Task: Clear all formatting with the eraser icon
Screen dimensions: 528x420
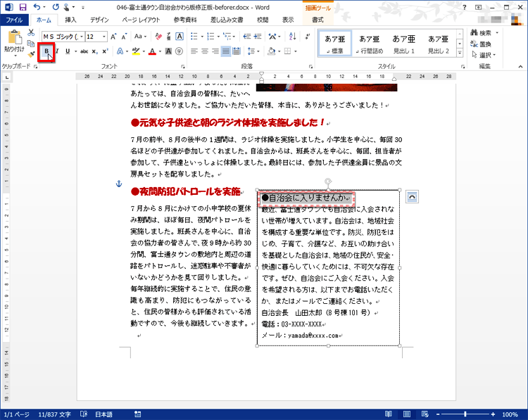Action: 158,37
